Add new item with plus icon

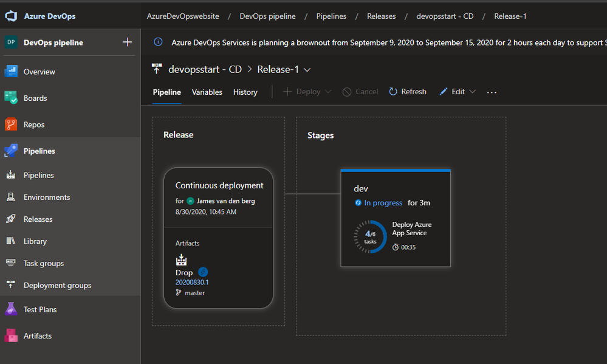pos(128,42)
